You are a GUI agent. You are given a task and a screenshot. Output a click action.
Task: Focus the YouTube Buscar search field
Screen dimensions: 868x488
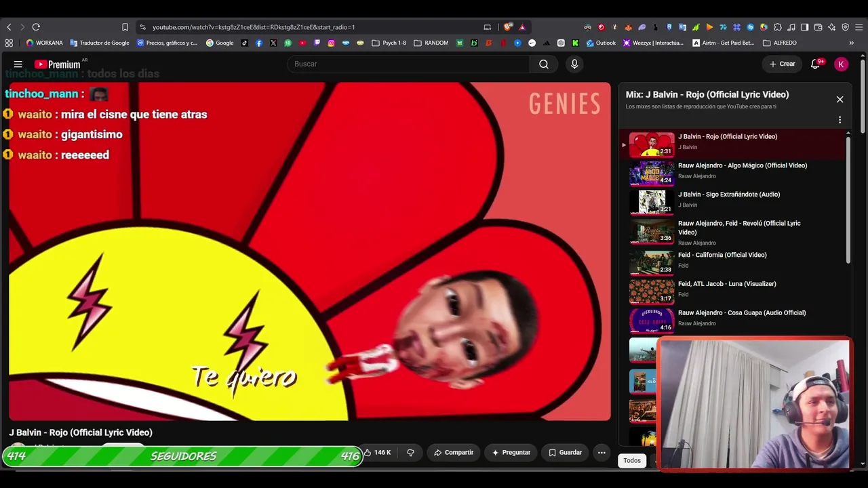tap(409, 64)
